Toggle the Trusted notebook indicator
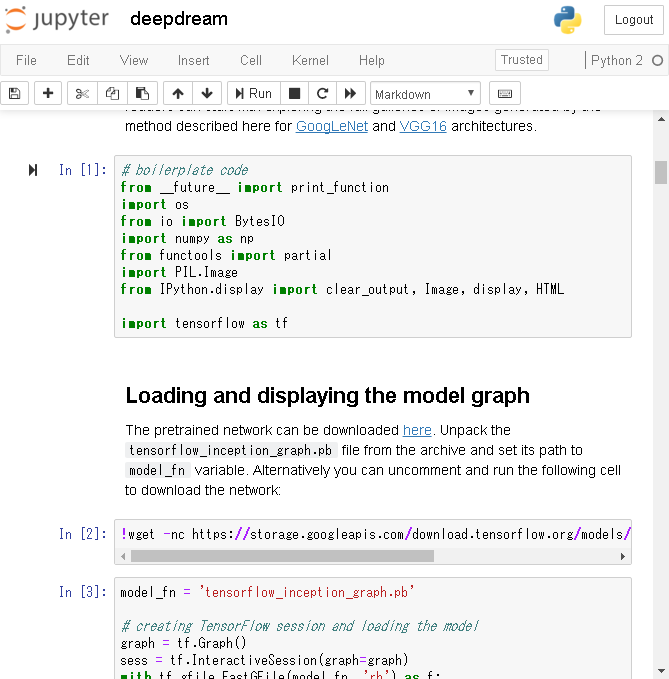 522,60
